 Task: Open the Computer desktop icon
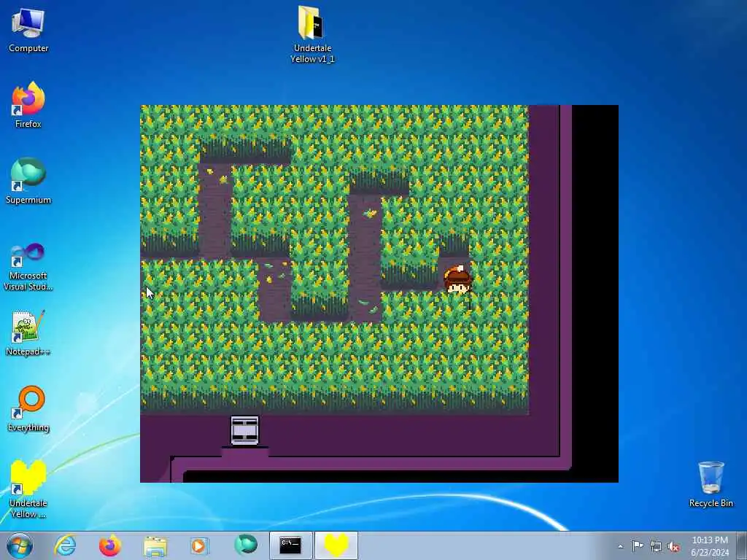28,30
